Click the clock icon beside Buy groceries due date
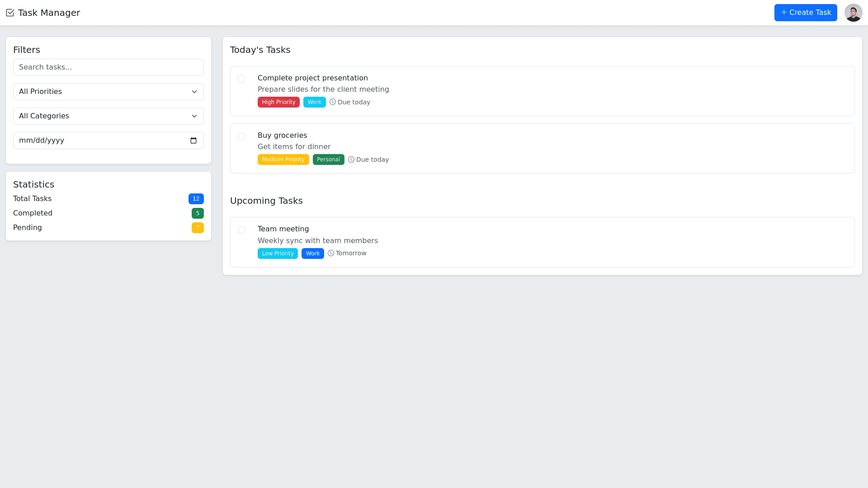Viewport: 868px width, 488px height. click(351, 160)
